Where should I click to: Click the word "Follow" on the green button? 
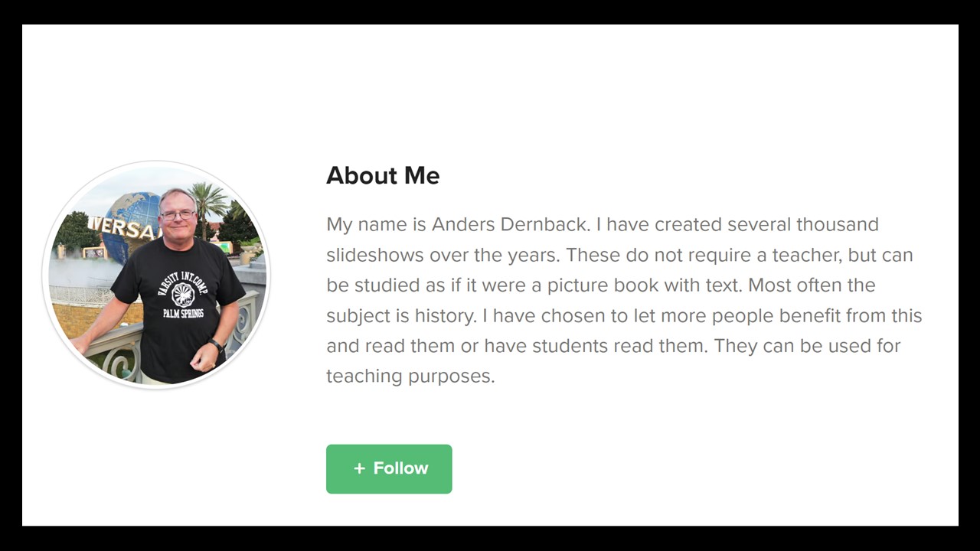(x=400, y=468)
